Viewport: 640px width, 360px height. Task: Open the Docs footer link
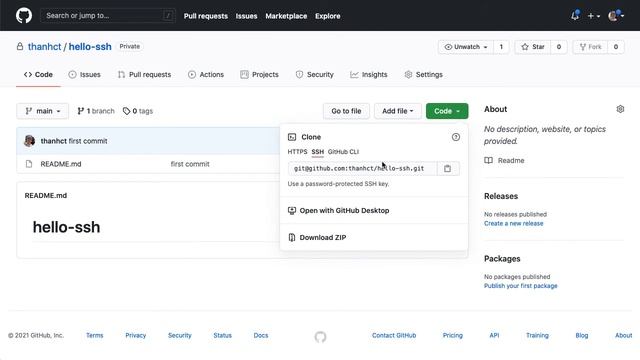(x=261, y=336)
